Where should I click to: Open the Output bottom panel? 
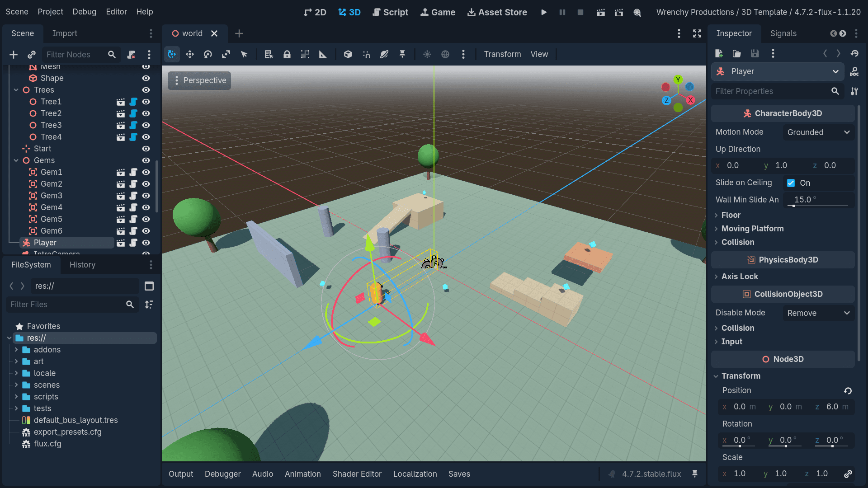point(181,474)
